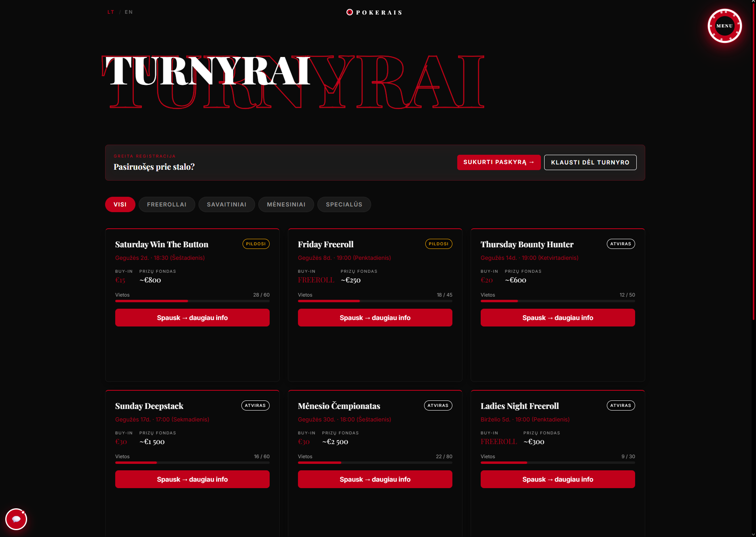The image size is (756, 537).
Task: Click the '12 / 50' seats count
Action: click(627, 295)
